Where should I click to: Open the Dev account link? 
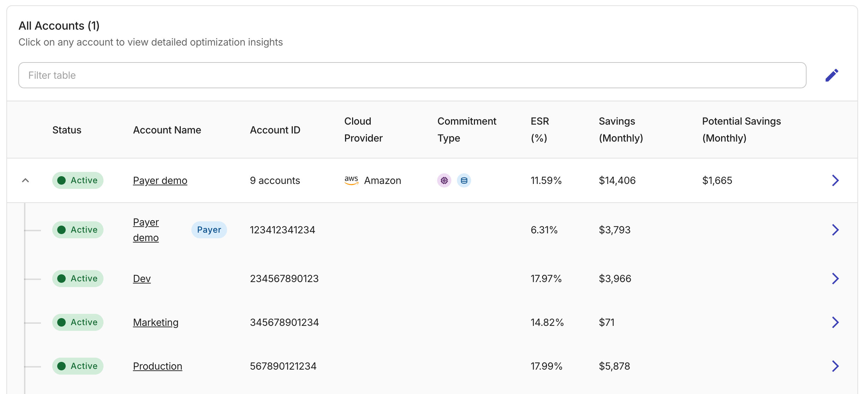tap(142, 279)
